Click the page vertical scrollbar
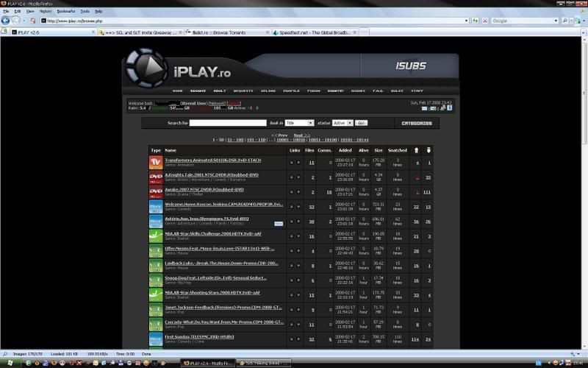This screenshot has height=368, width=588. (x=584, y=194)
